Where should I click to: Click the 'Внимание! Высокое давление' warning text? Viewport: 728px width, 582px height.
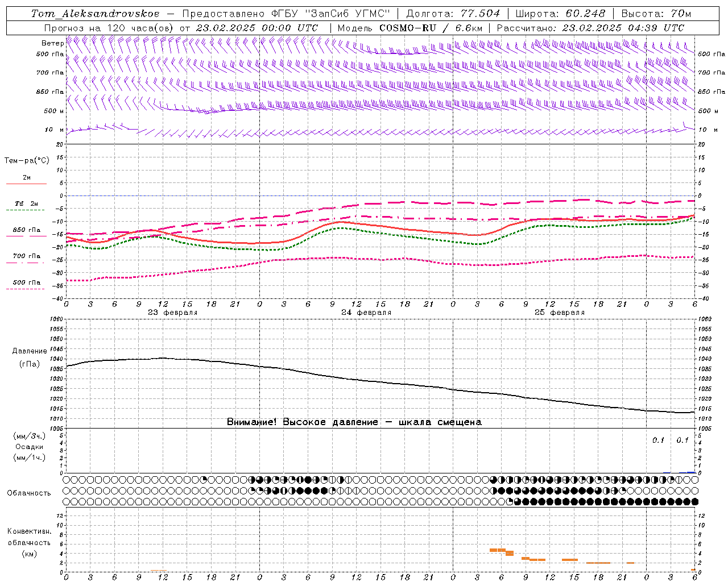click(x=303, y=422)
